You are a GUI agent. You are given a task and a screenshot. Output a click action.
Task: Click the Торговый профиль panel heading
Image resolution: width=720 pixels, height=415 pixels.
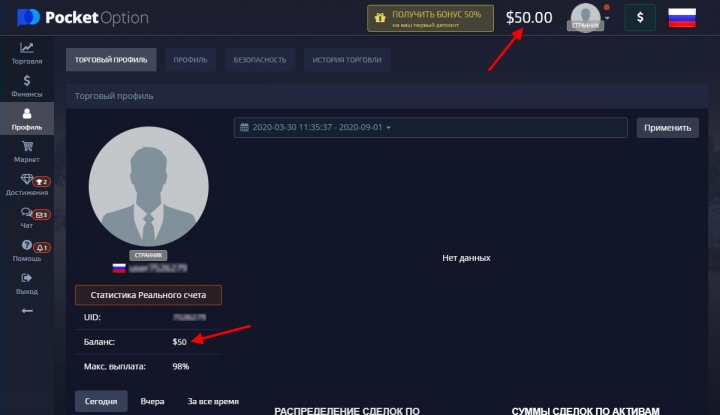114,96
